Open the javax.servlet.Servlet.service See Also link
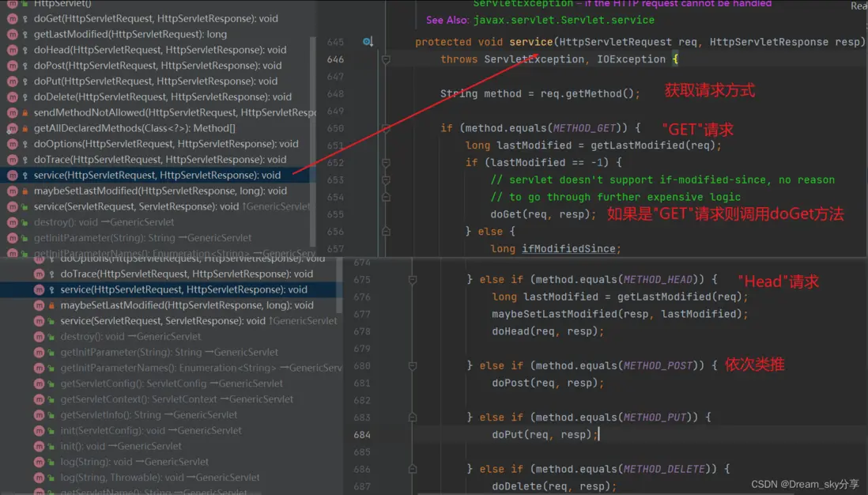The width and height of the screenshot is (868, 495). point(564,20)
